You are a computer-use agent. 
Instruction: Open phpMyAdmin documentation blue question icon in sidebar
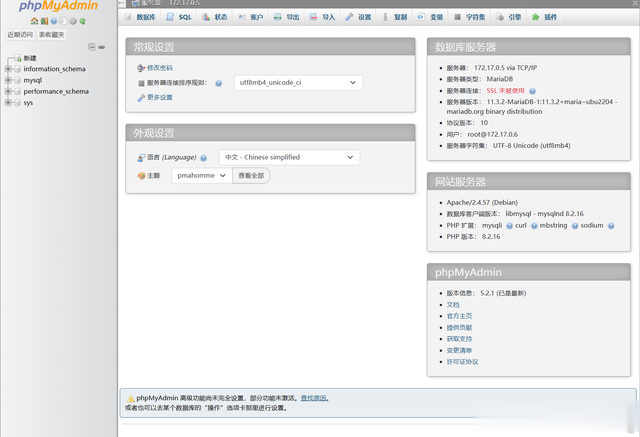pos(54,21)
